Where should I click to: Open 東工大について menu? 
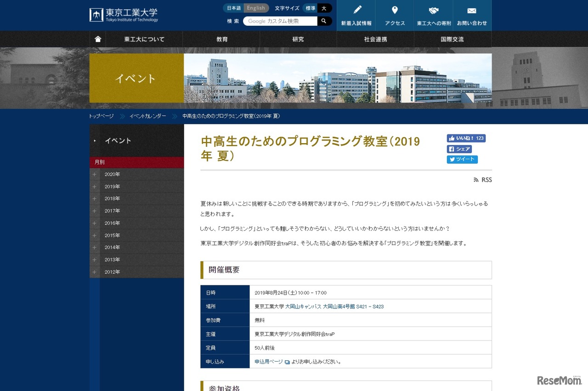click(144, 39)
